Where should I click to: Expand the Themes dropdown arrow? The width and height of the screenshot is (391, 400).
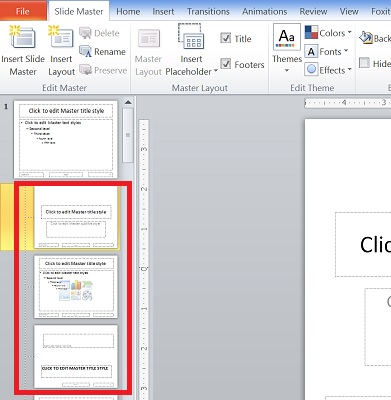point(287,71)
